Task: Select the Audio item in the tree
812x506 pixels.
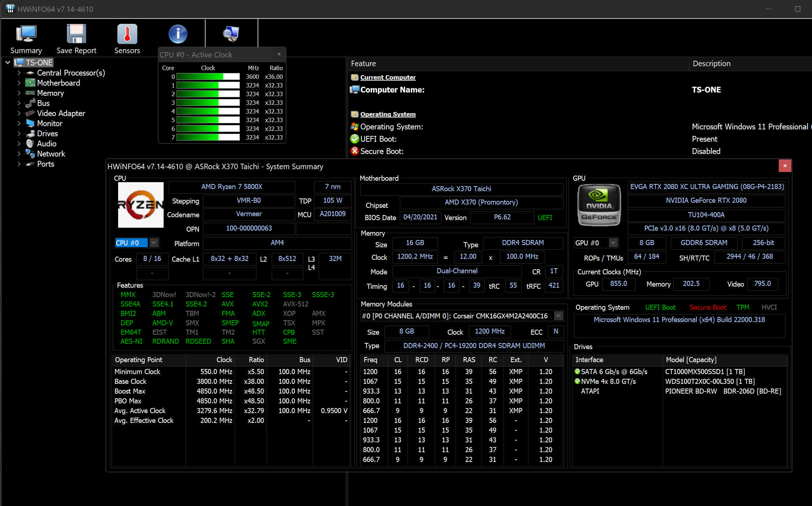Action: [x=47, y=144]
